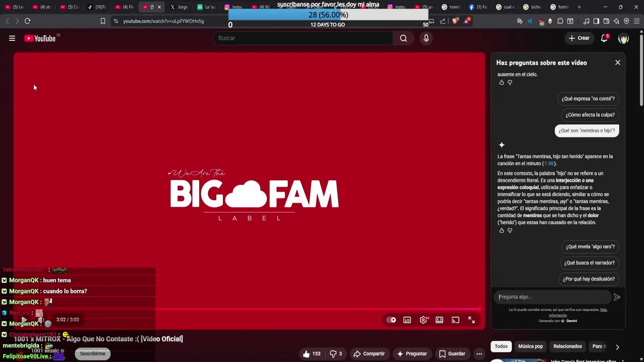Viewport: 644px width, 362px height.
Task: Open the notifications bell
Action: pyautogui.click(x=604, y=38)
